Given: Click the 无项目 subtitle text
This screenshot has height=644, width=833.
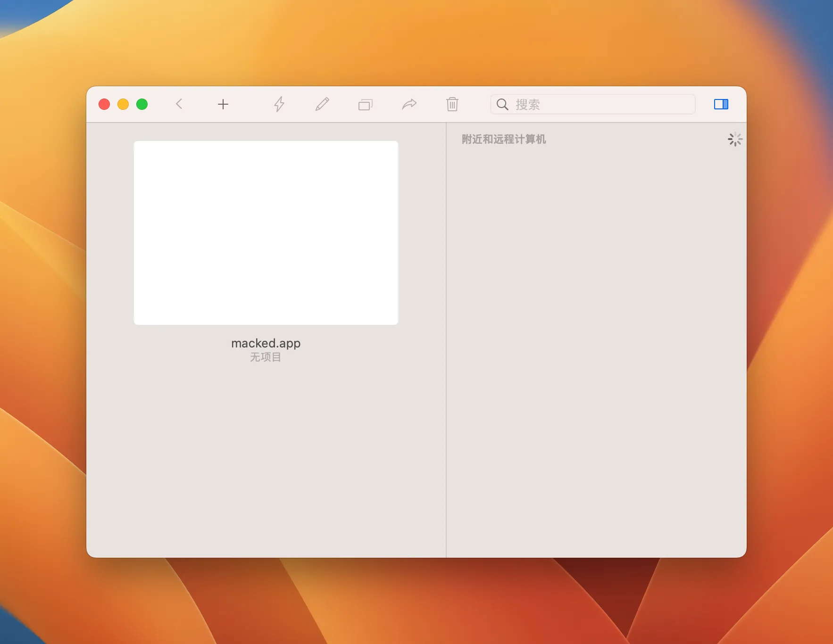Looking at the screenshot, I should 266,357.
